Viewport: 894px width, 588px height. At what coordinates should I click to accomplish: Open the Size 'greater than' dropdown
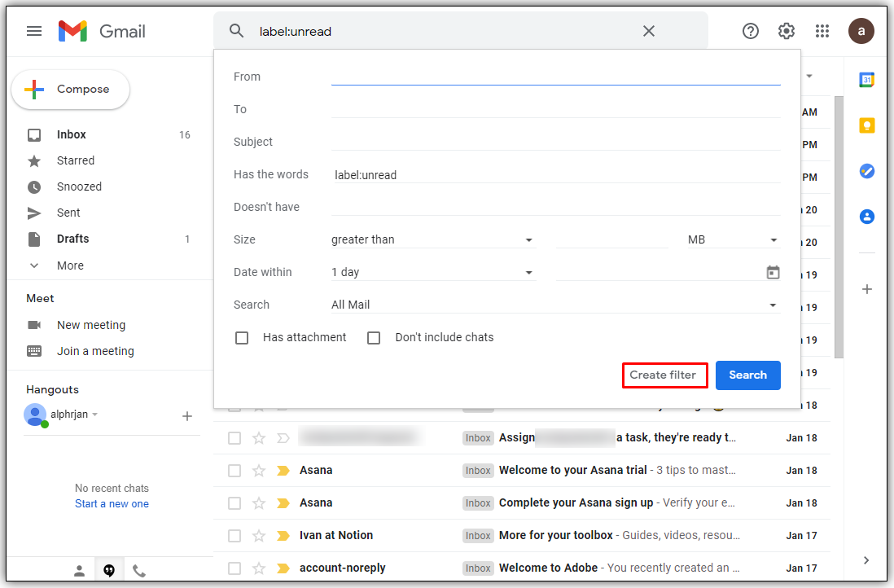(x=432, y=239)
